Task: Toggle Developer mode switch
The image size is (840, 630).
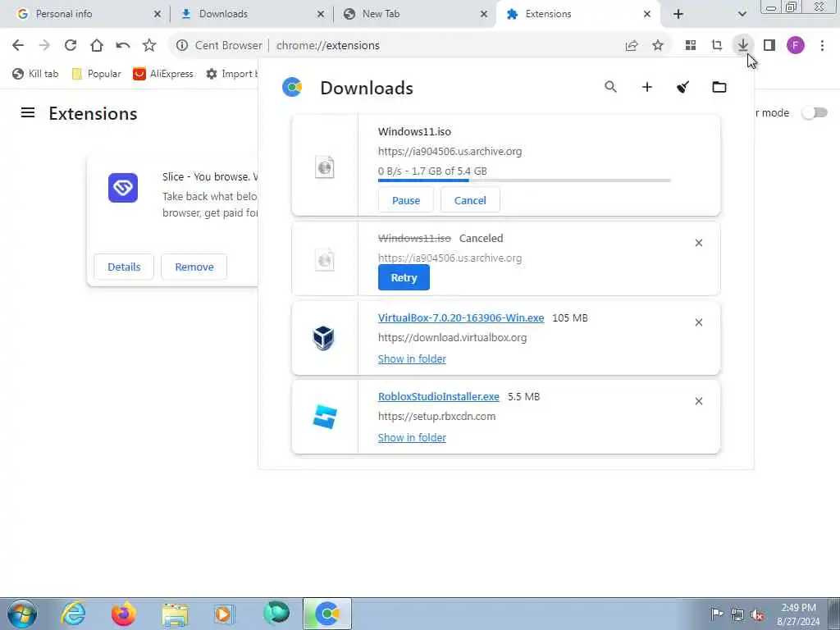Action: tap(815, 112)
